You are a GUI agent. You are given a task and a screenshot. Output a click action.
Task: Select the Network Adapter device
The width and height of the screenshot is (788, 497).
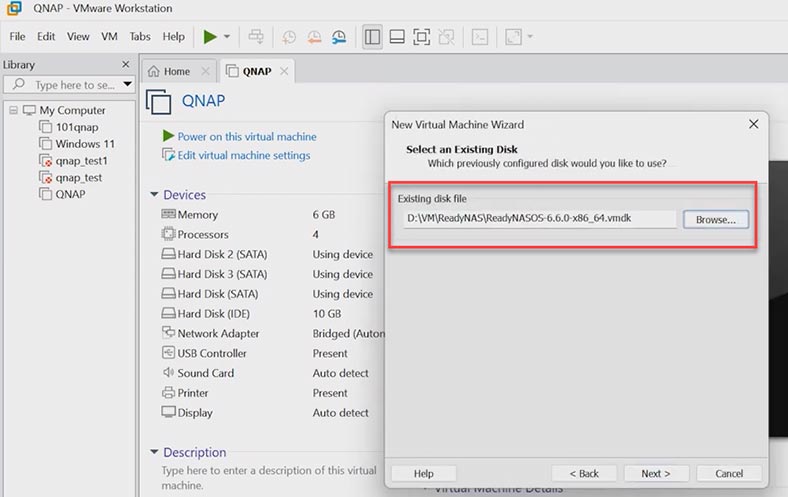click(x=218, y=334)
